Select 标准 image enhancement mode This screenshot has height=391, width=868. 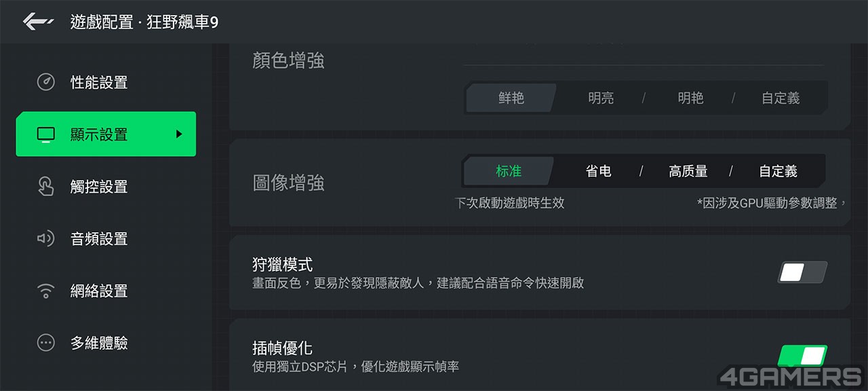click(x=509, y=171)
